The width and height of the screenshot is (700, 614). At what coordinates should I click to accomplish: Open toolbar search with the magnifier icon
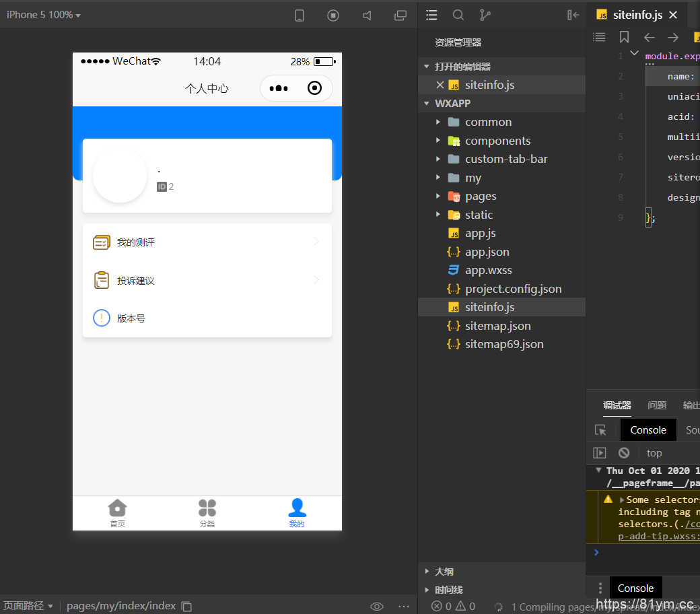coord(458,14)
